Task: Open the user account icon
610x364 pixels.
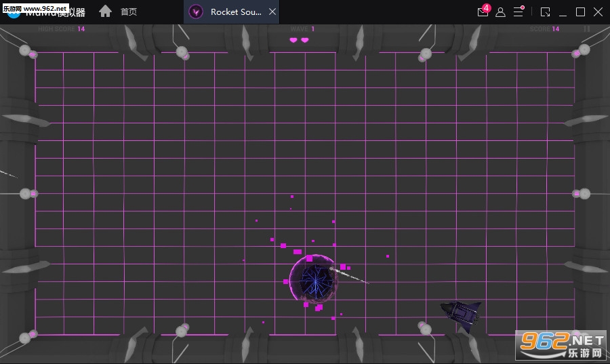Action: point(500,12)
